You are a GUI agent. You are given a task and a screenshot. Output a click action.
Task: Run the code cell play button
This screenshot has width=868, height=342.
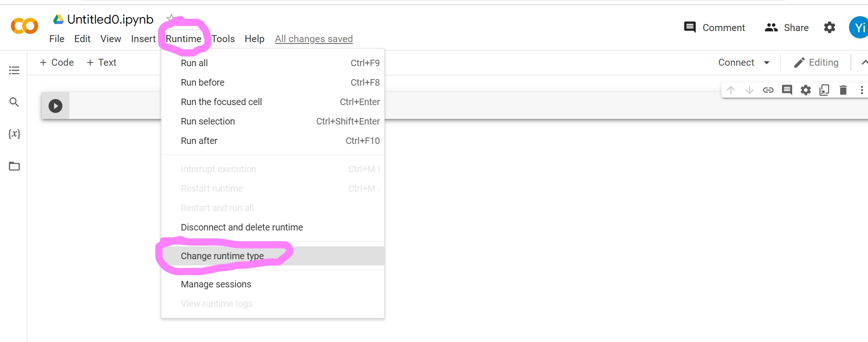point(55,106)
